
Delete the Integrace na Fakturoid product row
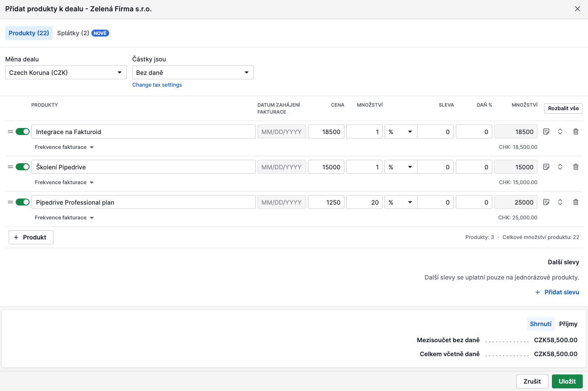[x=575, y=131]
